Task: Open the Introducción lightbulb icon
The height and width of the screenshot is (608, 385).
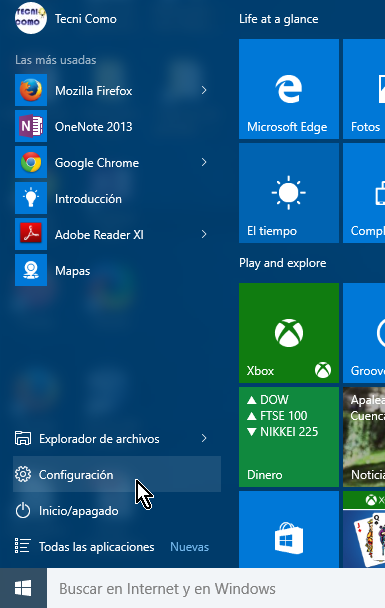Action: coord(31,198)
